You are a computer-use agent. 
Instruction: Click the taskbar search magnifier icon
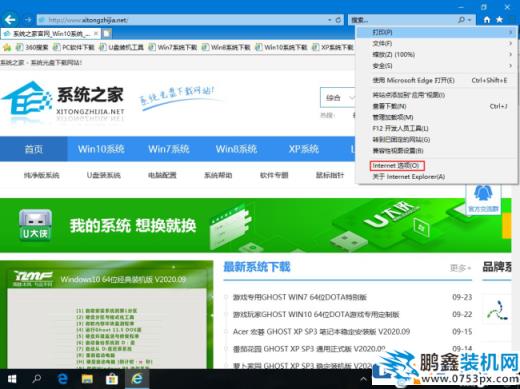37,379
